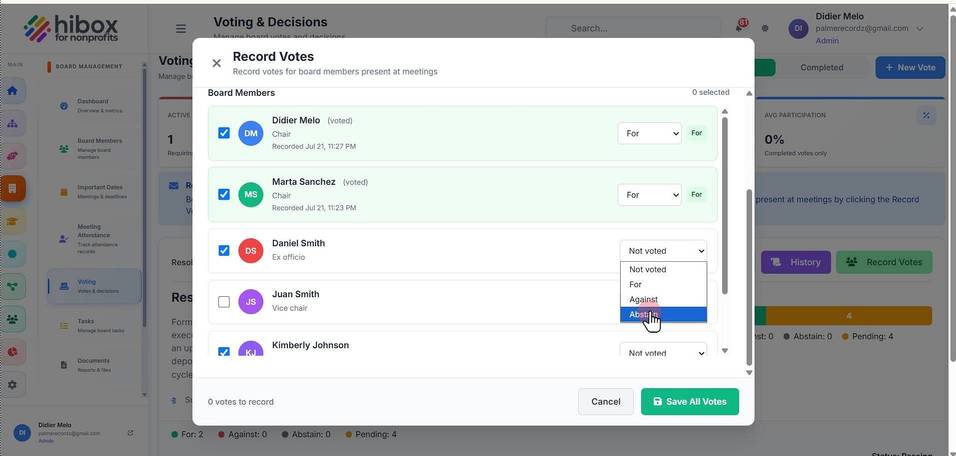Choose 'Against' option in open list
956x456 pixels.
pos(663,299)
